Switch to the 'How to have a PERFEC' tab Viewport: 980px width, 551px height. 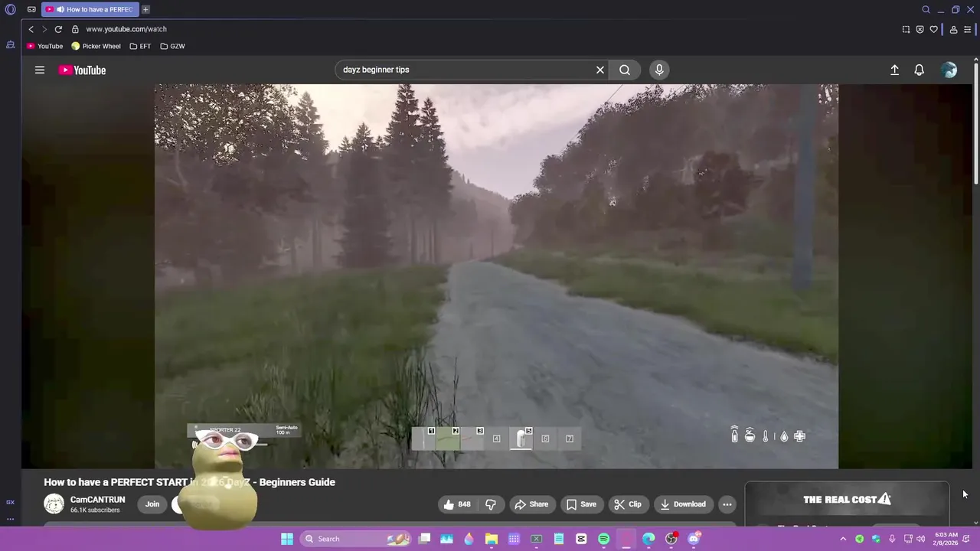(90, 9)
